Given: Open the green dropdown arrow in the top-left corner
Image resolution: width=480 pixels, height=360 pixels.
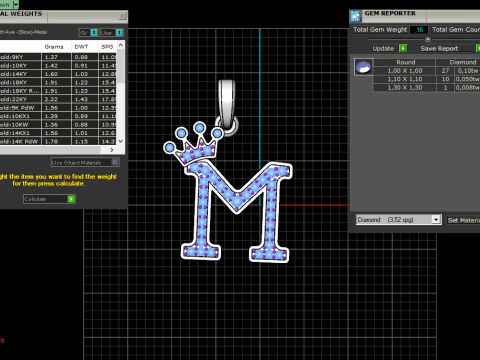Looking at the screenshot, I should [x=16, y=4].
